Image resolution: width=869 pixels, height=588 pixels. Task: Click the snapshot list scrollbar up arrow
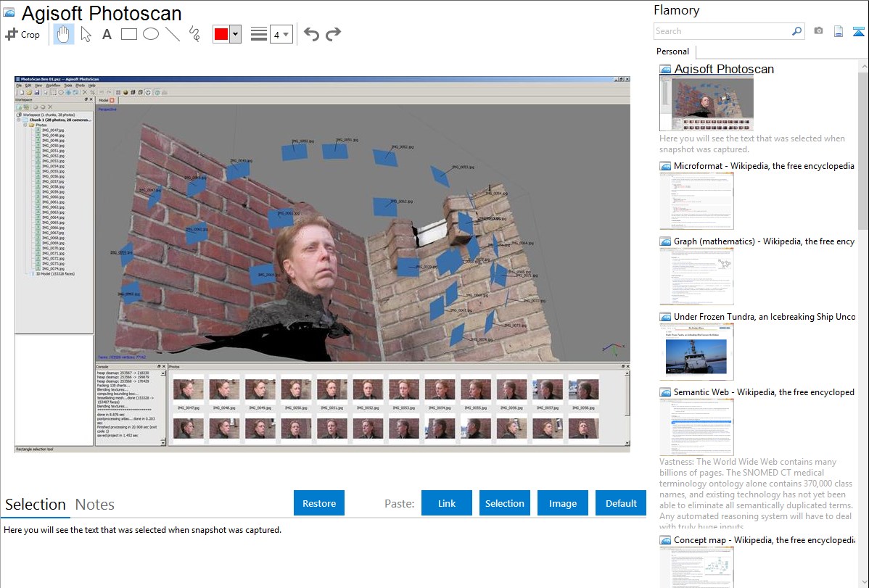(x=863, y=66)
